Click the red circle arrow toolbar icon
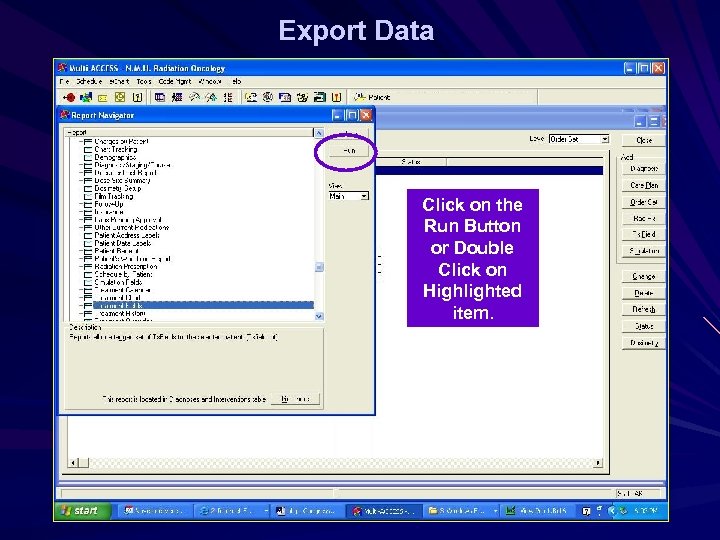720x540 pixels. (69, 97)
